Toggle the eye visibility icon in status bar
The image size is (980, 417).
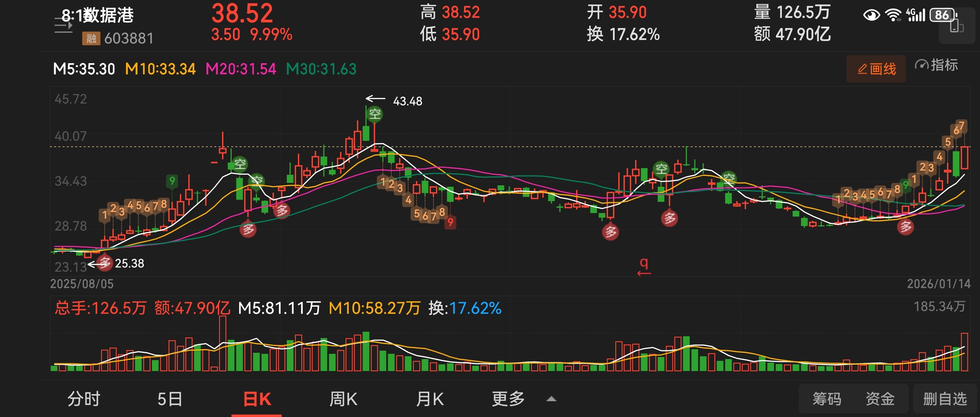click(x=871, y=15)
